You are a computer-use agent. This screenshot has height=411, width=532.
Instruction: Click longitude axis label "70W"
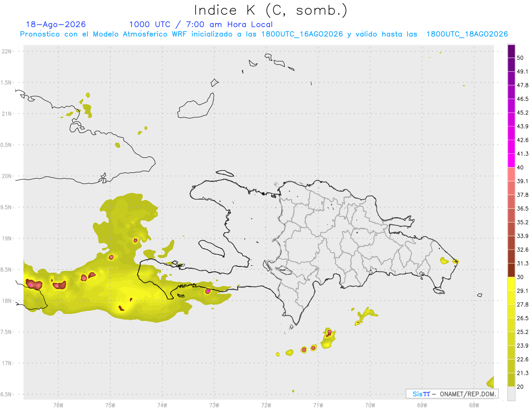(370, 405)
